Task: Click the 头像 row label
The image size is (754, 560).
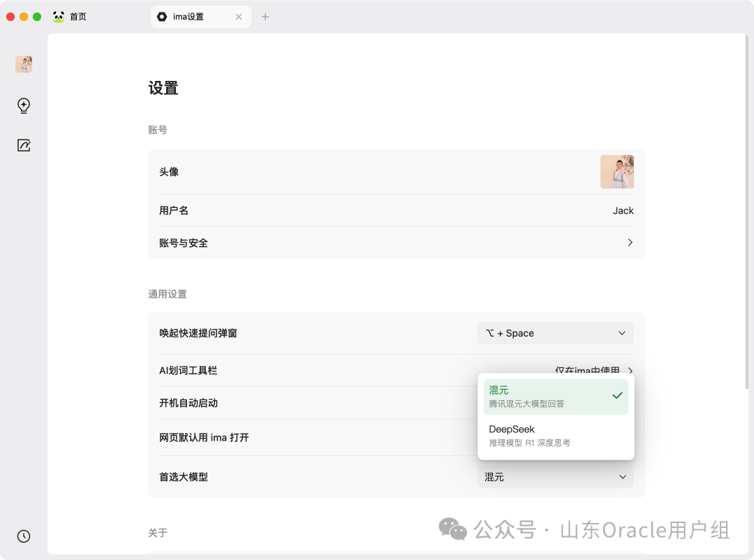Action: point(169,172)
